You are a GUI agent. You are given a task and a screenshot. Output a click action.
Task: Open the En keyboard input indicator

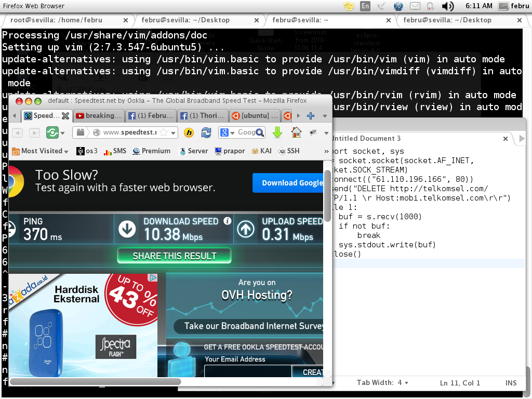[x=365, y=6]
